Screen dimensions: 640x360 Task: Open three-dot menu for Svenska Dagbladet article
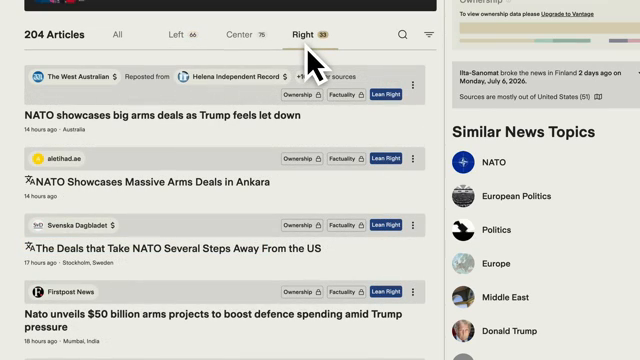point(413,225)
